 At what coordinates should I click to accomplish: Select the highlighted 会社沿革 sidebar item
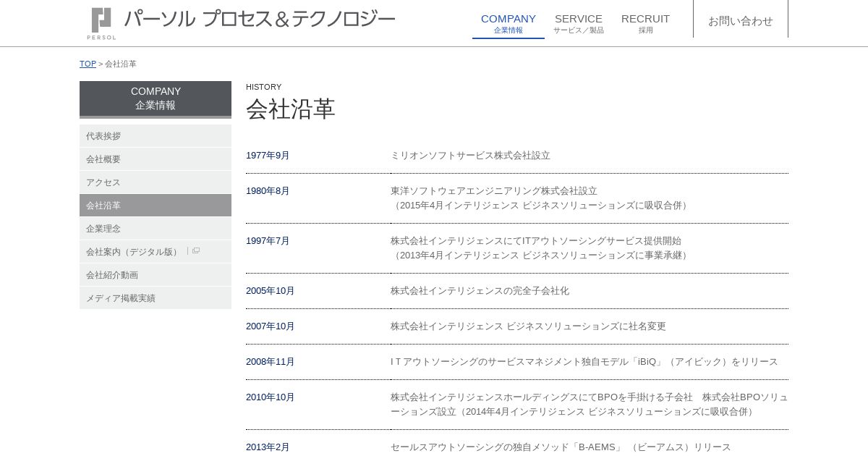[x=156, y=206]
